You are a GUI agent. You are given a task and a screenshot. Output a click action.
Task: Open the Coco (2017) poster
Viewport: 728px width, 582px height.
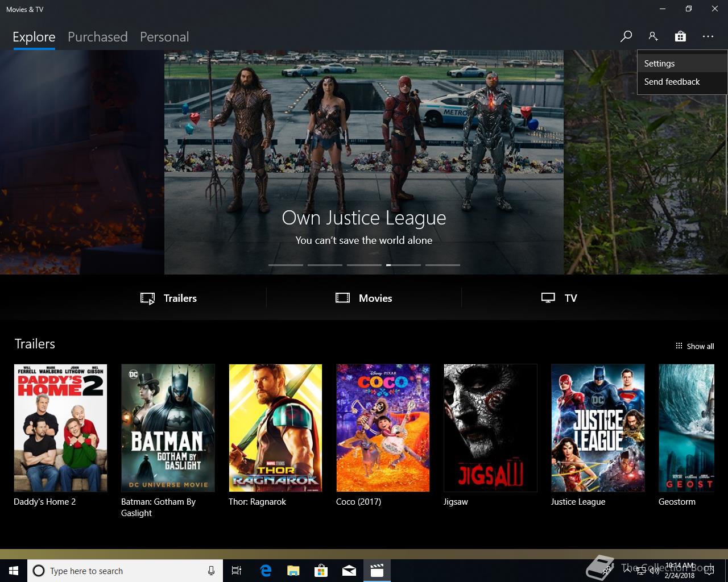click(383, 428)
